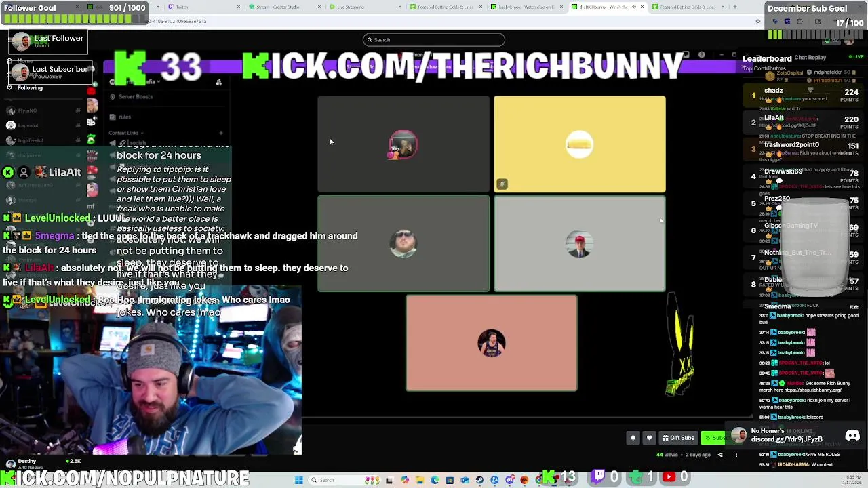Share the stream using the share icon
This screenshot has height=488, width=868.
[x=720, y=455]
